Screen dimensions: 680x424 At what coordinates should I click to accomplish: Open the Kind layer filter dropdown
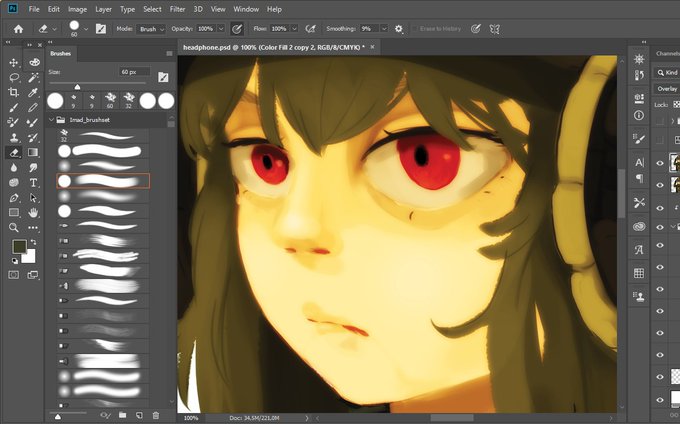point(667,72)
